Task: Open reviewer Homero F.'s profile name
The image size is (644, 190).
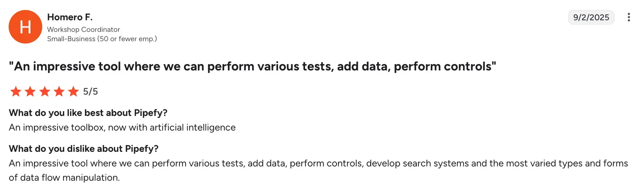Action: click(70, 17)
